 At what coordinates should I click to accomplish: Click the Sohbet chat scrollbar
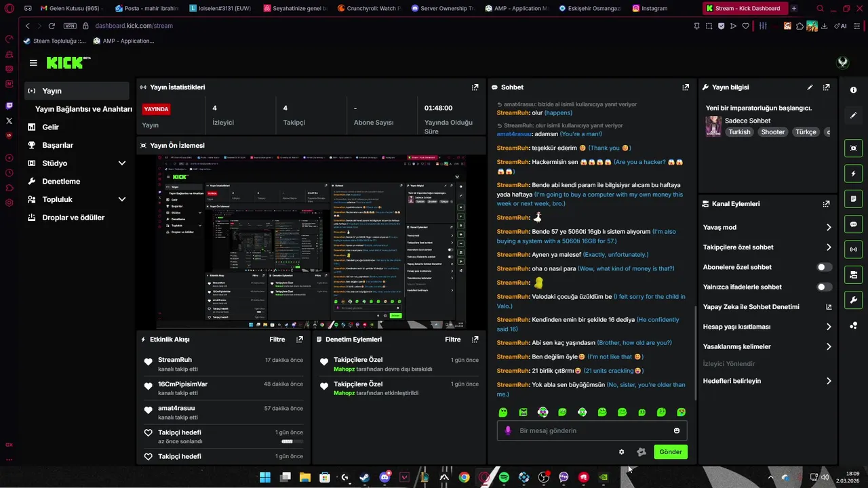(x=695, y=352)
